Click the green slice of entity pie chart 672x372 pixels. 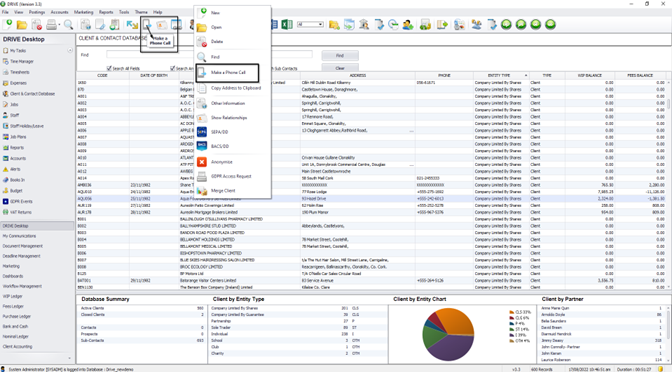(x=431, y=337)
